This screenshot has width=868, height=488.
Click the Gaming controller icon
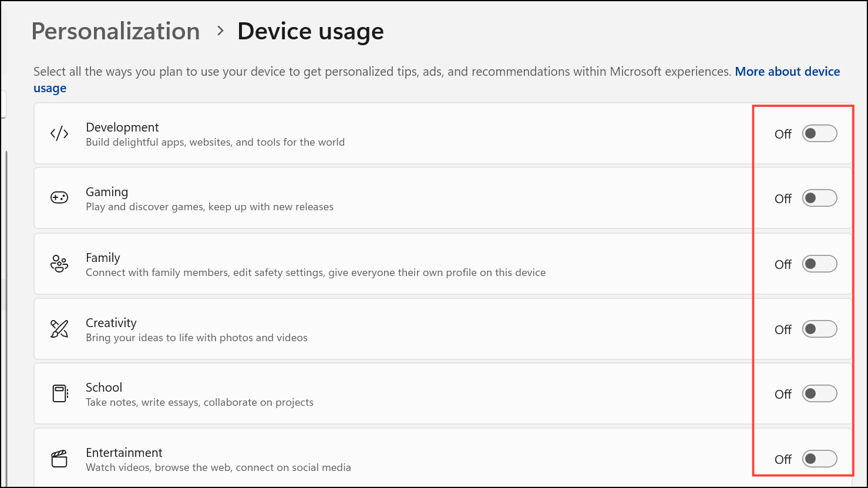coord(59,198)
